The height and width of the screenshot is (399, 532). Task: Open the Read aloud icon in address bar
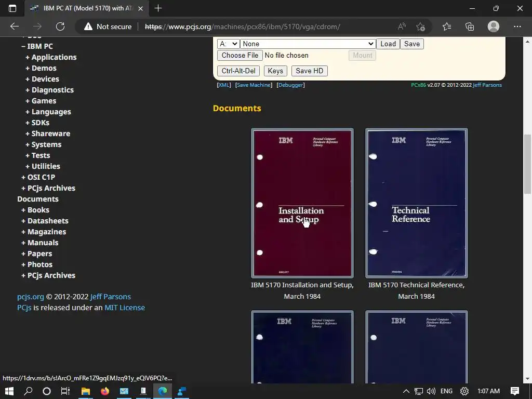(402, 26)
